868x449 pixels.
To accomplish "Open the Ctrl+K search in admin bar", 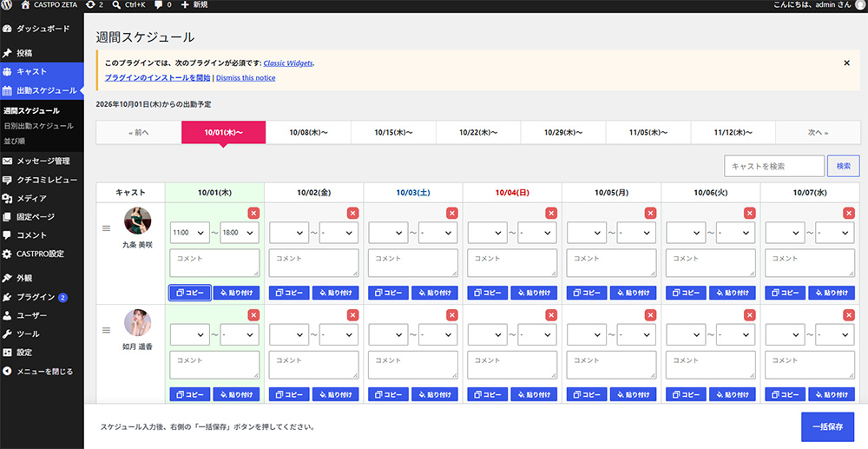I will point(128,5).
